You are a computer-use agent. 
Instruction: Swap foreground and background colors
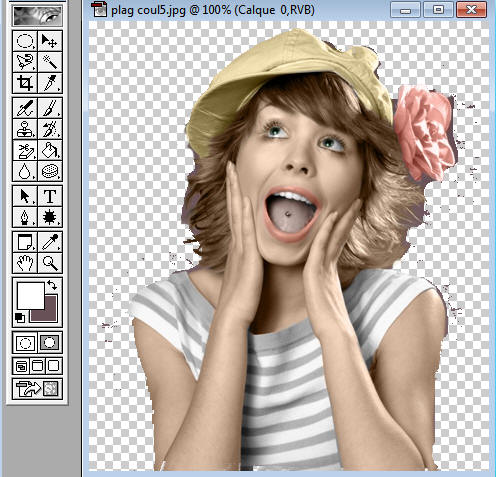[52, 285]
